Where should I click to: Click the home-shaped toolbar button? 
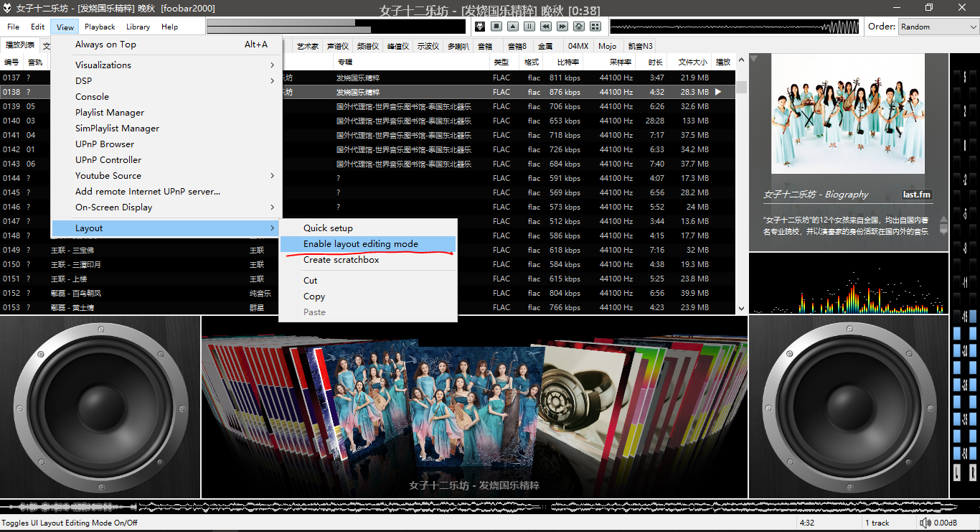(579, 27)
